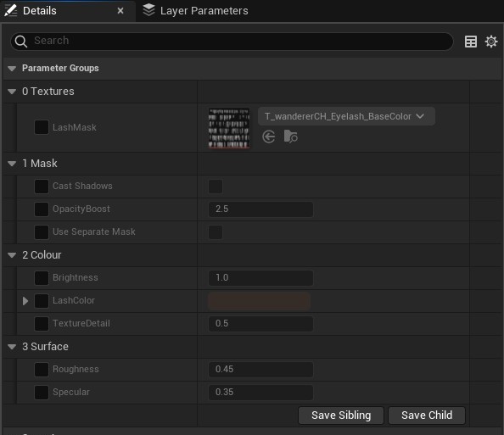Switch to the Layer Parameters tab

click(x=196, y=11)
